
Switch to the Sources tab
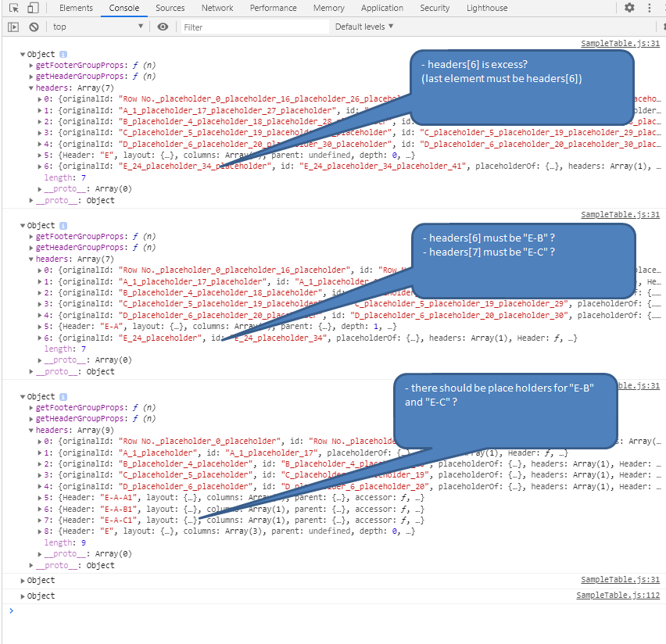coord(170,8)
